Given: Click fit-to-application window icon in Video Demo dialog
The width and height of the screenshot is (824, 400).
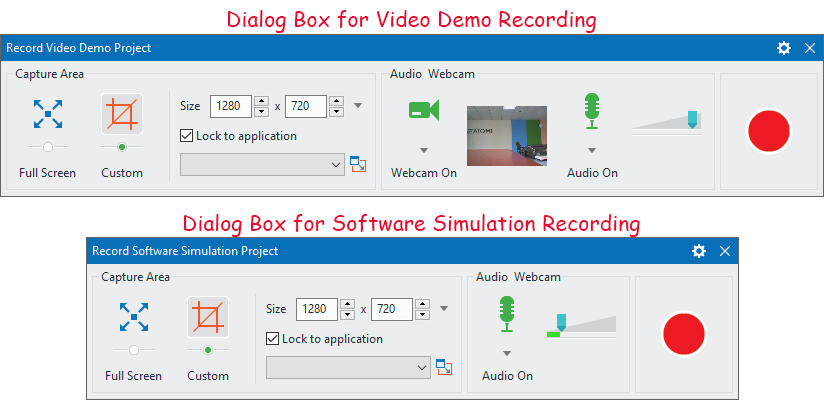Looking at the screenshot, I should [358, 164].
